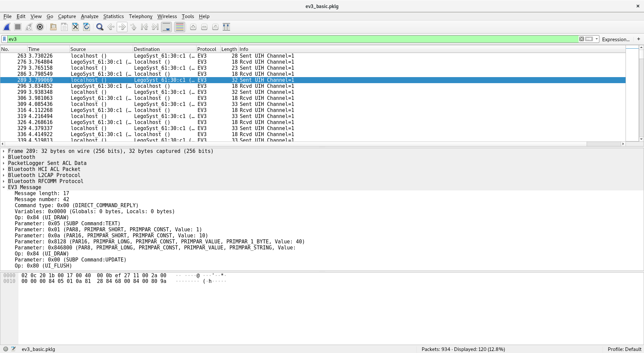Select 'Command type: 0x00' field
Screen dimensions: 644x353
pyautogui.click(x=76, y=205)
